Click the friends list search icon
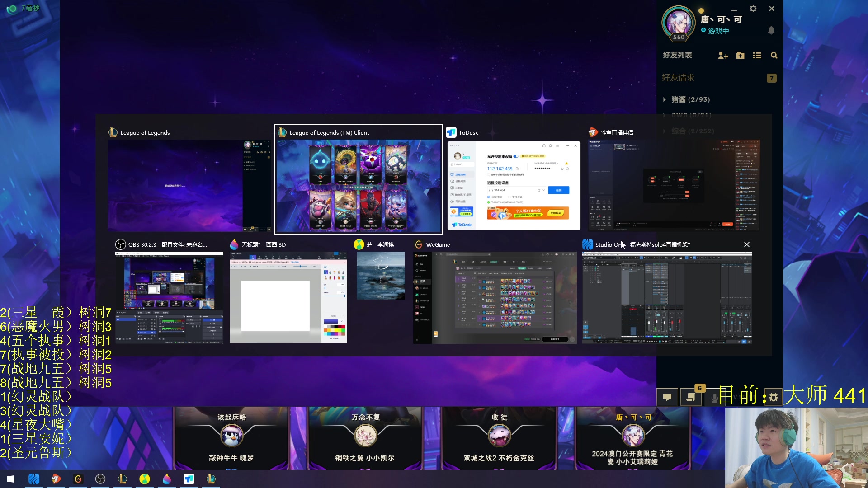Screen dimensions: 868x488 tap(774, 56)
